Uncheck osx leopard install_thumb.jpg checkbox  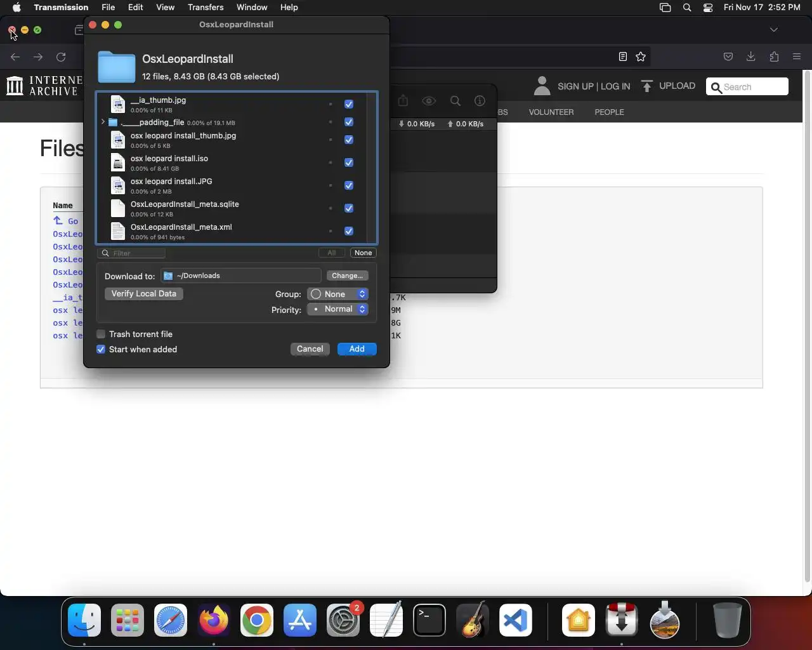point(349,140)
